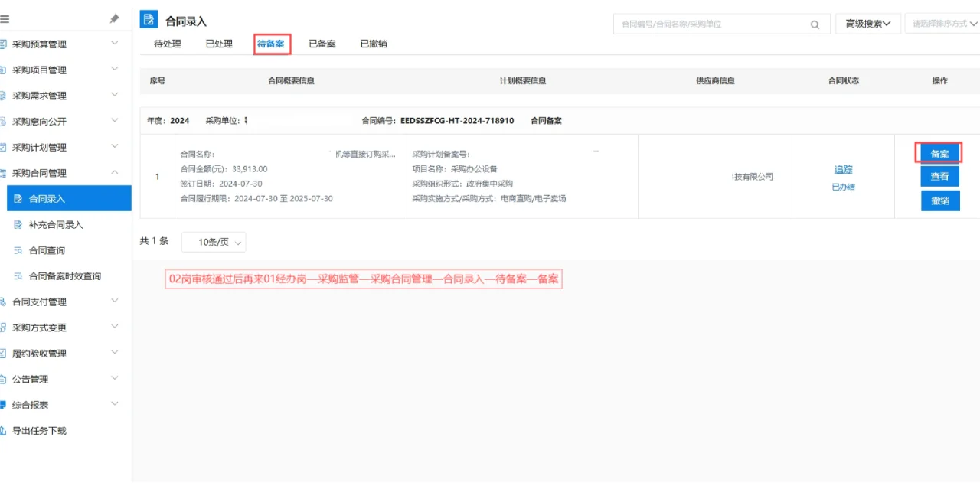The width and height of the screenshot is (980, 489).
Task: Switch to the 待处理 tab
Action: 168,44
